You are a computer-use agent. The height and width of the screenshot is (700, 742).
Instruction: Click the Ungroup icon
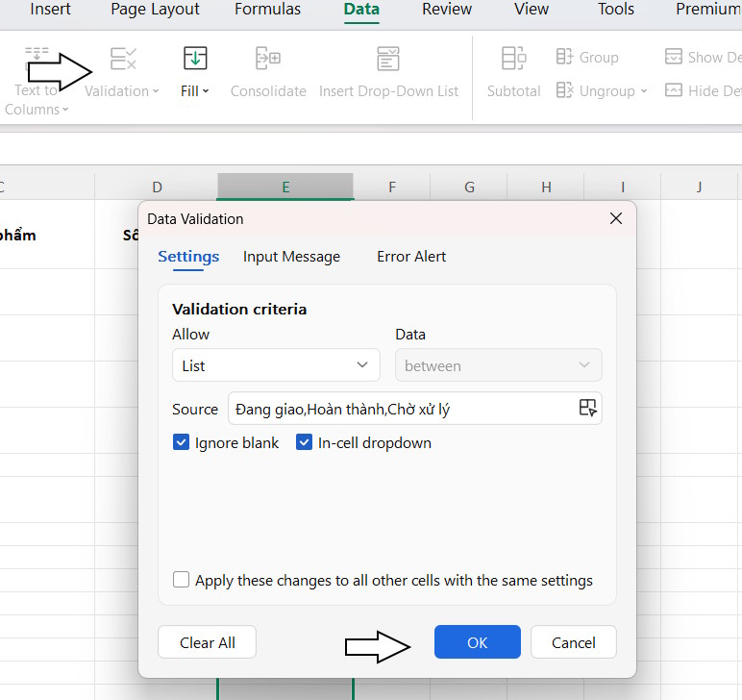coord(564,90)
